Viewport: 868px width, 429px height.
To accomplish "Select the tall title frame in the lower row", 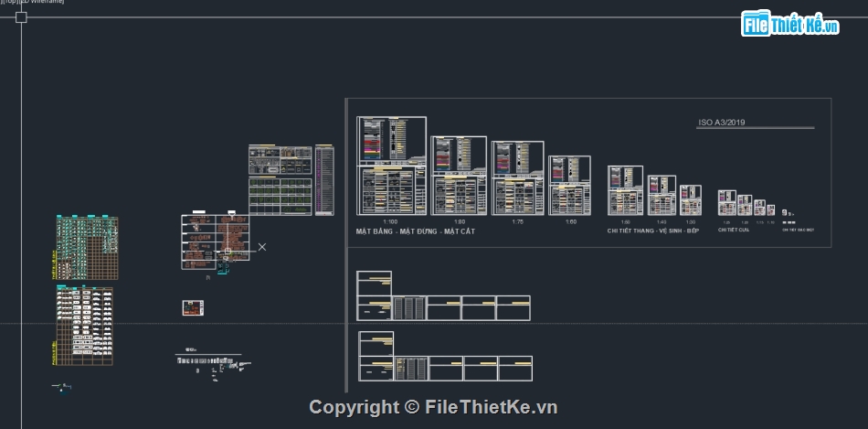I will click(x=376, y=357).
